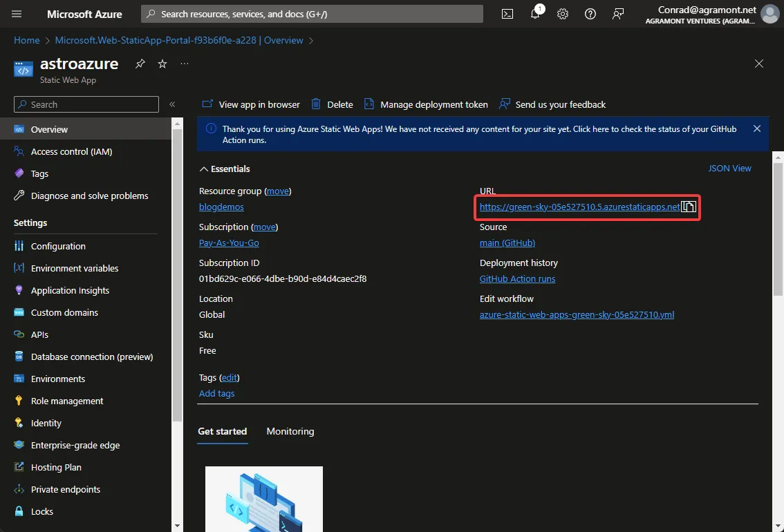This screenshot has width=784, height=532.
Task: Click move next to Resource group
Action: coord(277,191)
